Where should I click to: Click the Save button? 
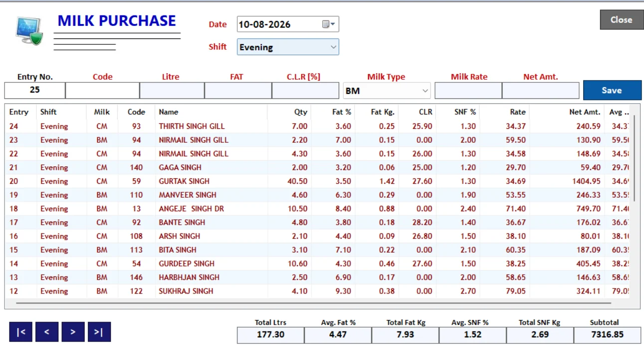point(612,90)
